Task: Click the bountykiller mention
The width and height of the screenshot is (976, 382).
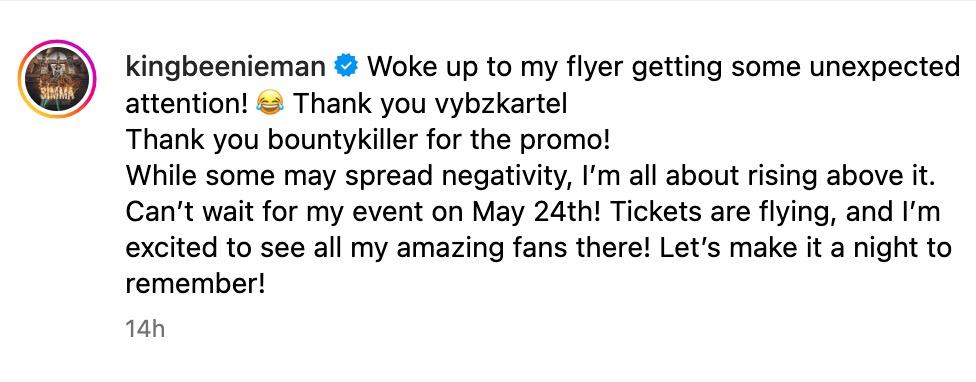Action: (x=342, y=140)
